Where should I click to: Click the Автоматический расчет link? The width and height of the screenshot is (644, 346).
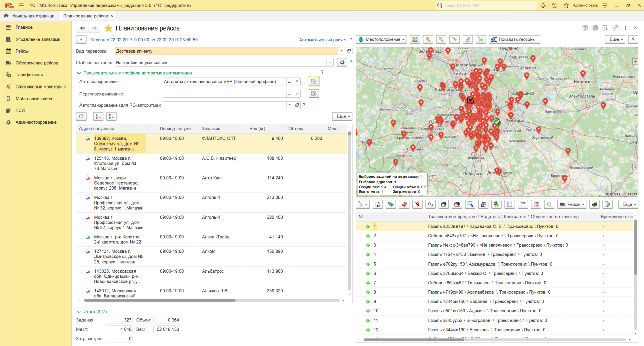click(323, 40)
